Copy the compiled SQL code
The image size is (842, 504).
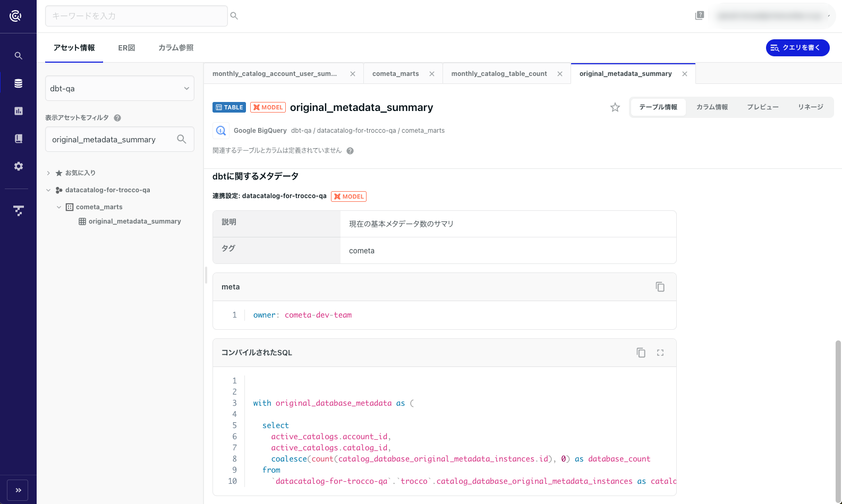[641, 353]
